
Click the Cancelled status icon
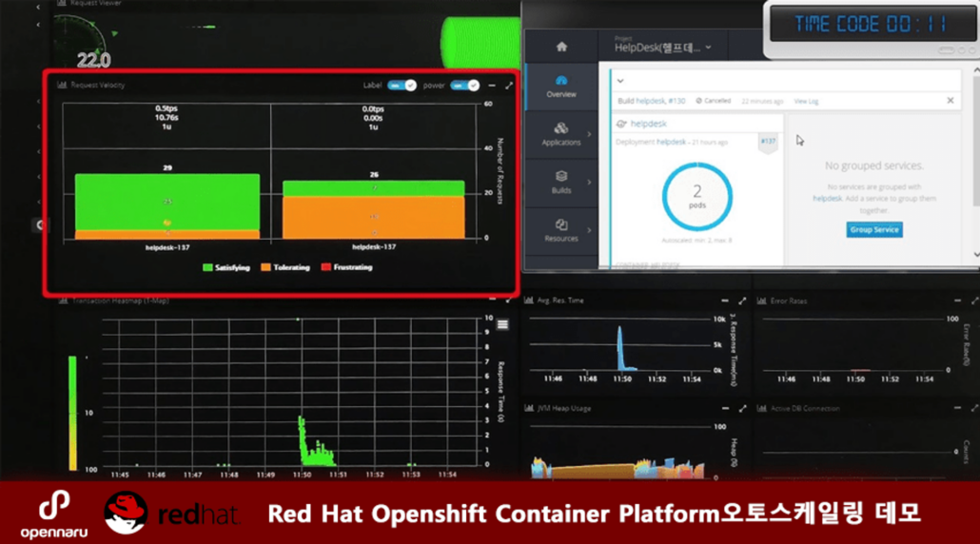[698, 101]
